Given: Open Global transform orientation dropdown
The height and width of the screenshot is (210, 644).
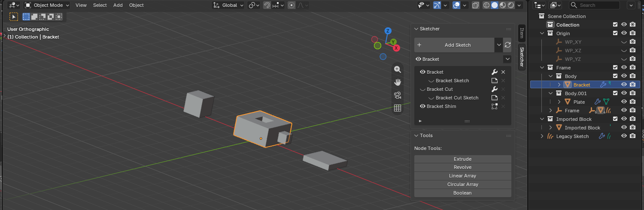Looking at the screenshot, I should pyautogui.click(x=228, y=5).
